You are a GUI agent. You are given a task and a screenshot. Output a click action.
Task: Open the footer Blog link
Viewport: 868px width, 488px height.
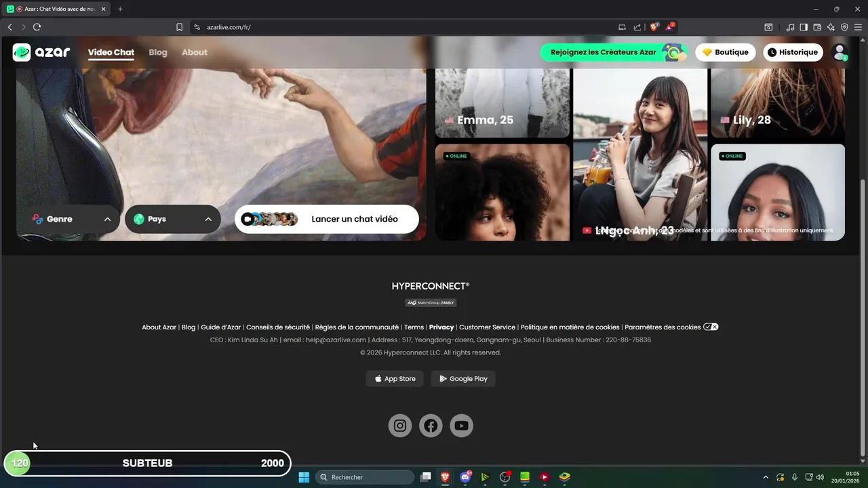click(x=189, y=327)
